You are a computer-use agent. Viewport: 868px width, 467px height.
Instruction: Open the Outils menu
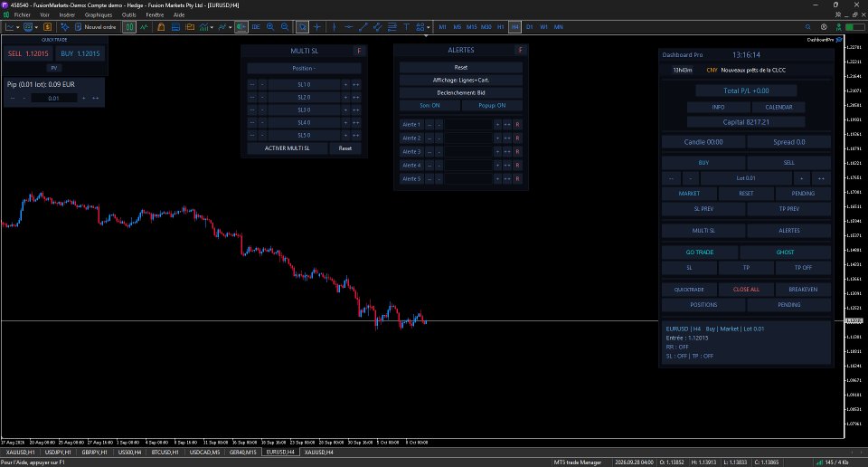pyautogui.click(x=129, y=15)
